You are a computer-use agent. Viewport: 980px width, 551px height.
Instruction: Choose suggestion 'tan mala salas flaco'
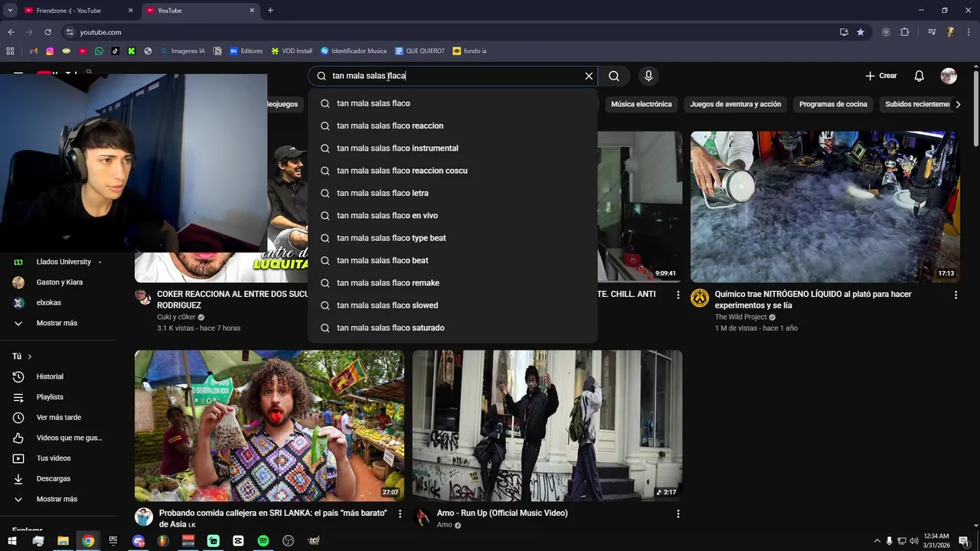pos(452,103)
